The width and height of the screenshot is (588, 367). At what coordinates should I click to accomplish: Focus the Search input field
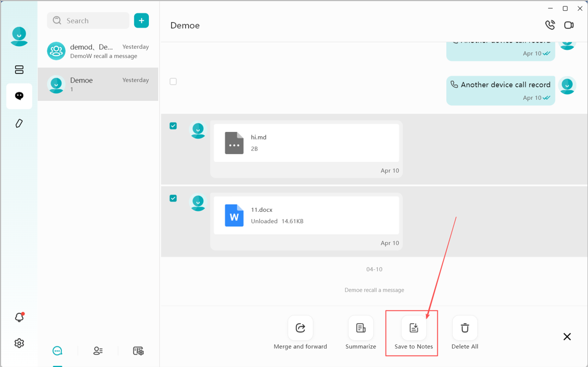coord(88,21)
